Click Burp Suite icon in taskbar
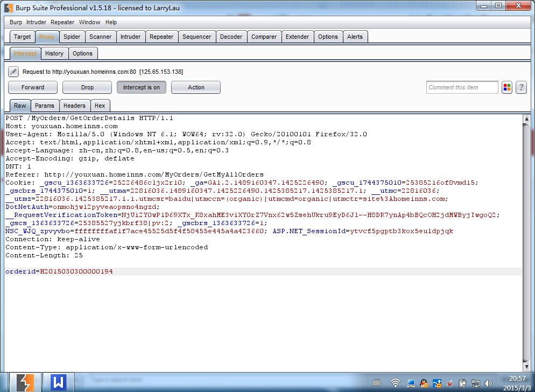The image size is (535, 392). (x=25, y=382)
